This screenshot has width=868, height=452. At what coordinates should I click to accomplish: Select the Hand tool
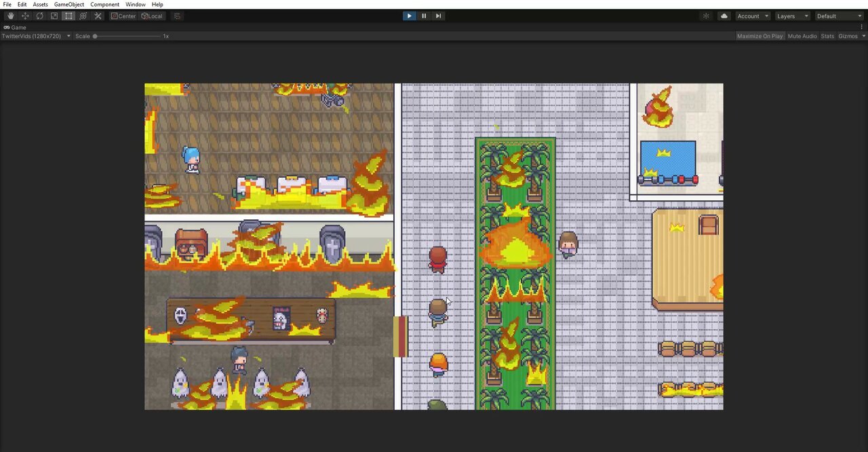pyautogui.click(x=10, y=16)
